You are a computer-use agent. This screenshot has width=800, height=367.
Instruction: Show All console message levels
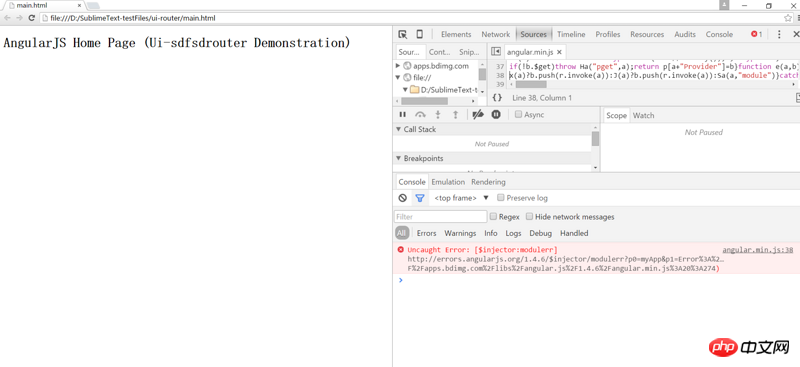402,233
